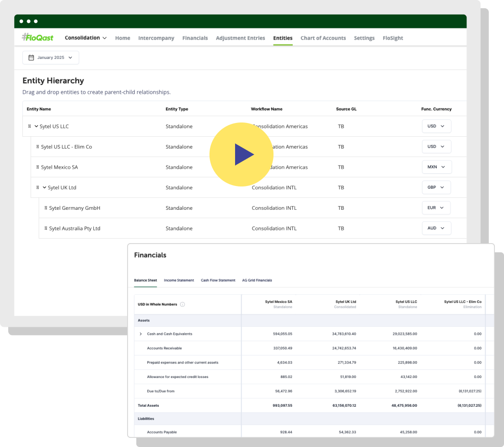Go to the Home tab

click(x=123, y=38)
